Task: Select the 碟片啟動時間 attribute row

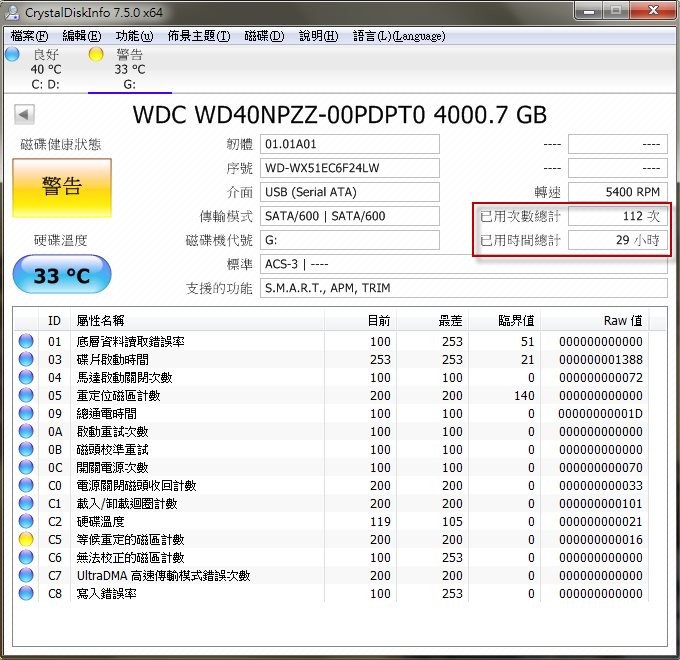Action: (x=332, y=359)
